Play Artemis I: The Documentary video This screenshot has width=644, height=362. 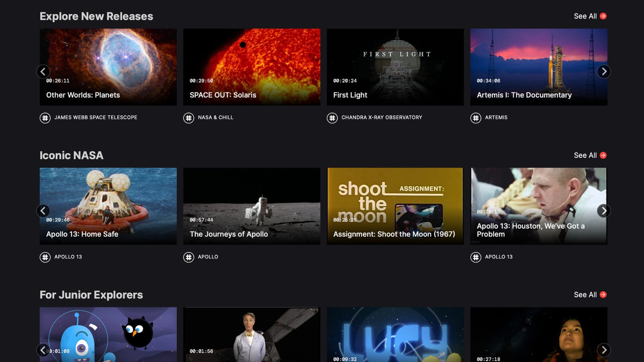tap(539, 67)
